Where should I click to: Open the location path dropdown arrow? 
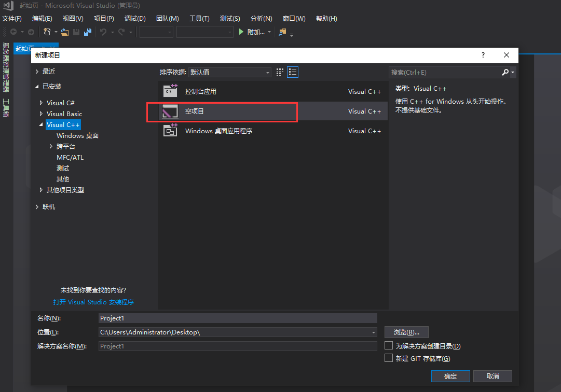(374, 332)
